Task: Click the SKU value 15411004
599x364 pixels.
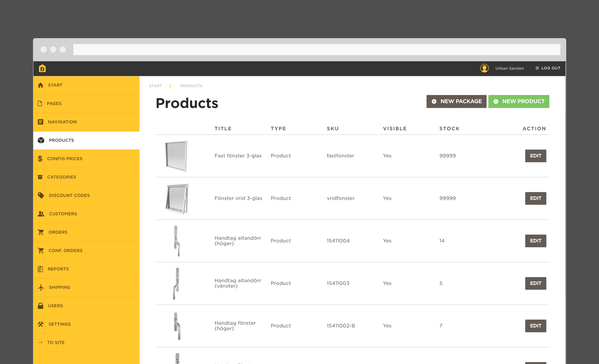Action: point(338,241)
